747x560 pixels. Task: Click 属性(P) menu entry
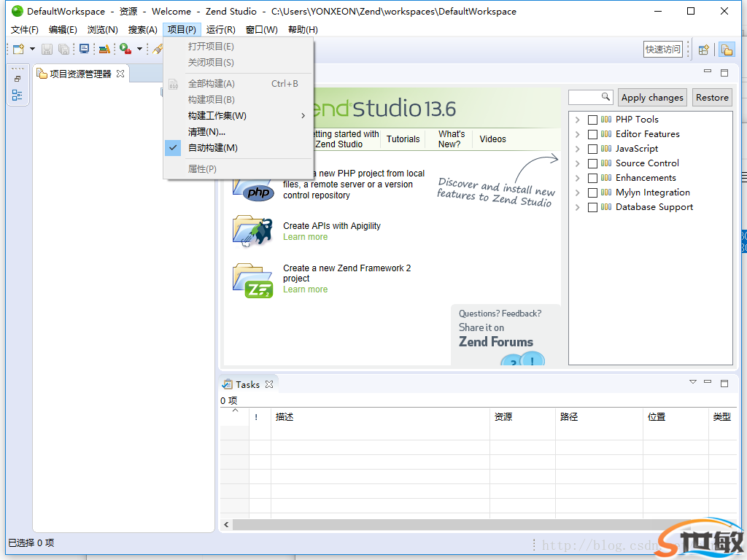239,169
